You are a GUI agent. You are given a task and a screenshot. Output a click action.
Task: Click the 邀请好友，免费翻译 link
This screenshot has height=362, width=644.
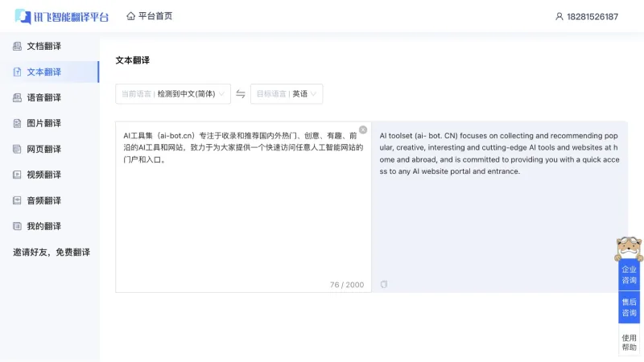[52, 252]
